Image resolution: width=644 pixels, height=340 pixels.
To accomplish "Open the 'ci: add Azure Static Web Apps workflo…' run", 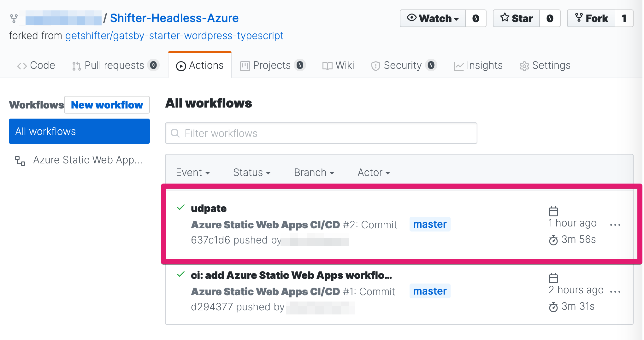I will point(291,275).
